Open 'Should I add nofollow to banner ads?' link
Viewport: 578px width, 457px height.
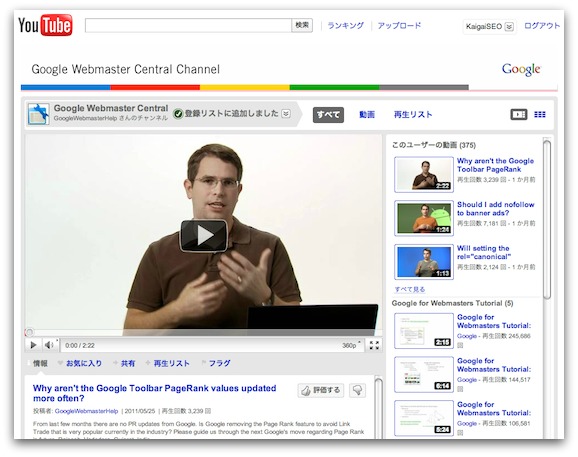click(x=495, y=209)
